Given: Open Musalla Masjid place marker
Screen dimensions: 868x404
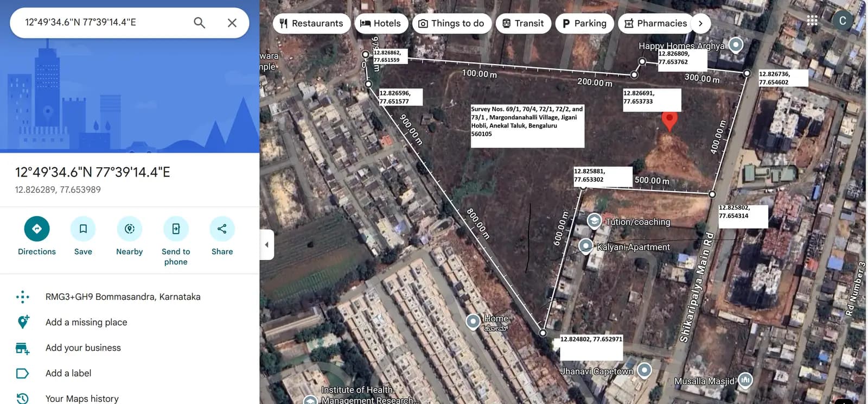Looking at the screenshot, I should point(745,380).
